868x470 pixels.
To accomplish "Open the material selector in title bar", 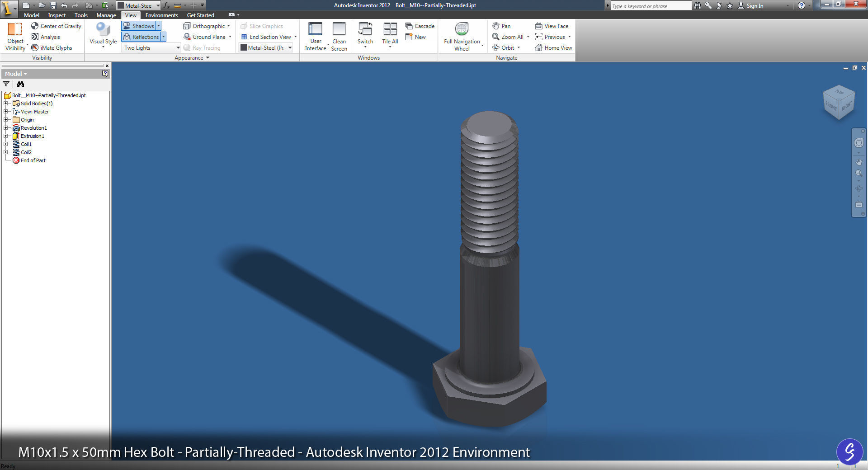I will [x=138, y=5].
